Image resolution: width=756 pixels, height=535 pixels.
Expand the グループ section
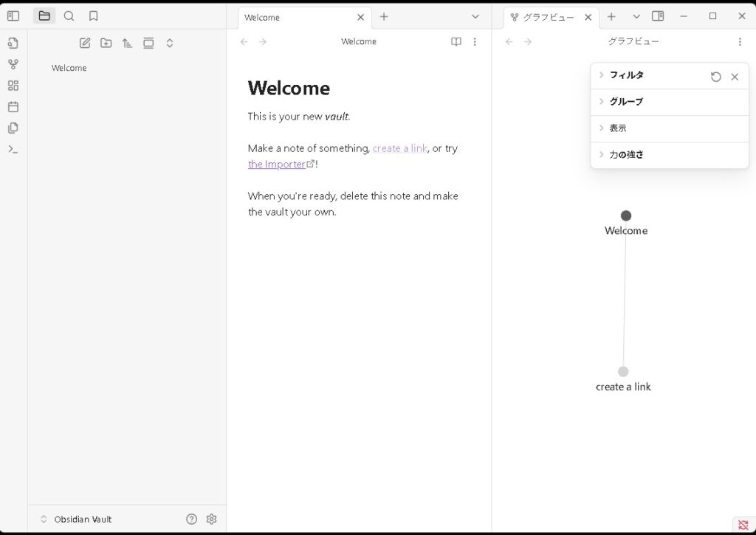pos(626,102)
